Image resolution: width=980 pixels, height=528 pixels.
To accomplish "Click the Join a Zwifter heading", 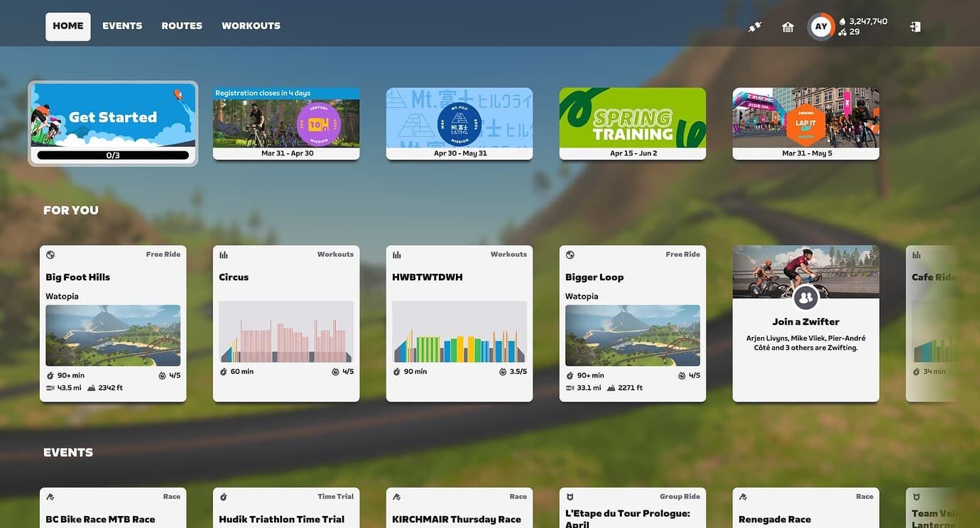I will (806, 321).
